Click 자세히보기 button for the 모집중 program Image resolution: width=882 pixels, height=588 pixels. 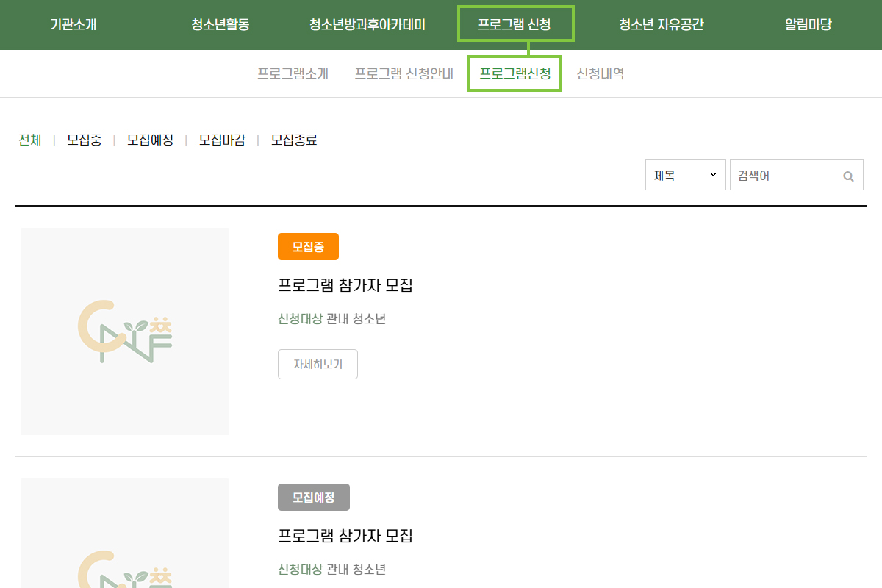point(318,364)
